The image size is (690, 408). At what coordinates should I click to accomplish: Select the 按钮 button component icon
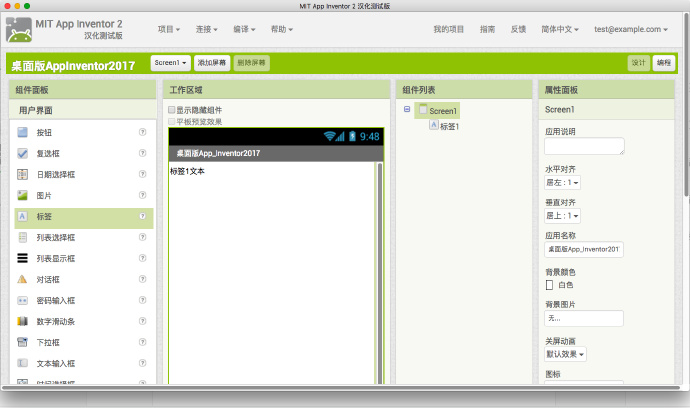[x=22, y=132]
